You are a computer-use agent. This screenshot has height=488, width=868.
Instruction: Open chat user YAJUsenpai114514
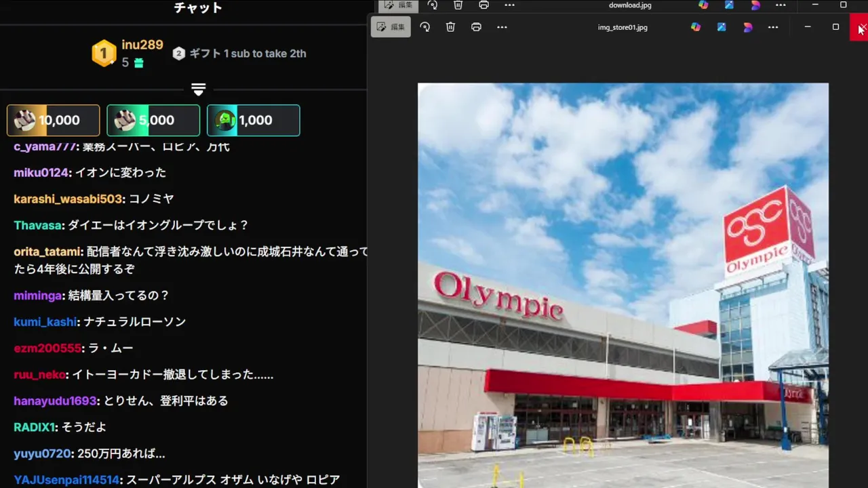[66, 480]
